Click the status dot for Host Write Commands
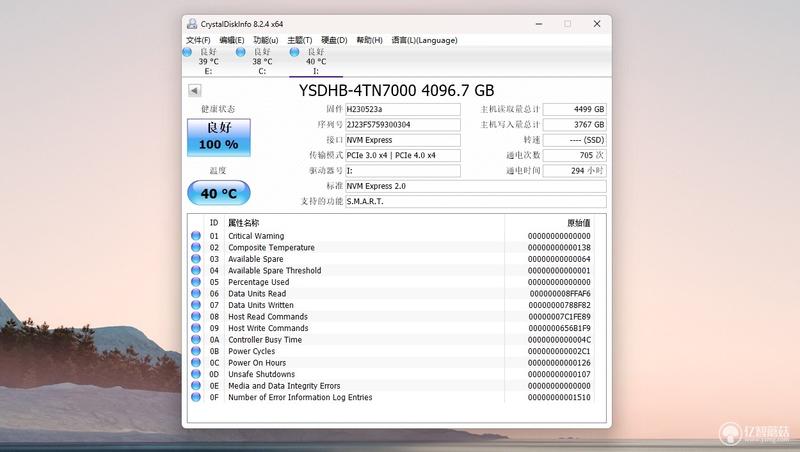 (196, 328)
